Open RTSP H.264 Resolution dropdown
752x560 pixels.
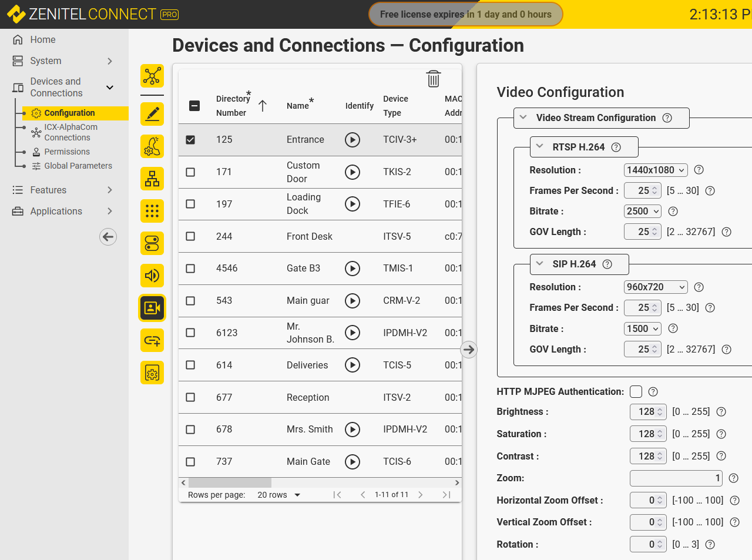[655, 170]
